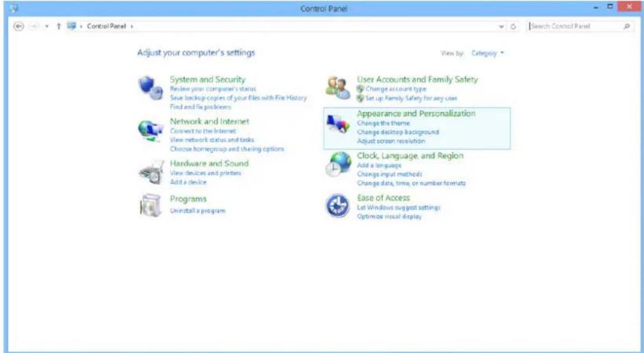644x353 pixels.
Task: Open Hardware and Sound heading link
Action: click(x=209, y=163)
